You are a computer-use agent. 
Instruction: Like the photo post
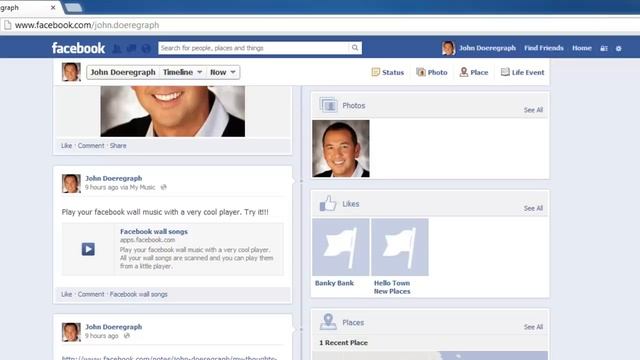(66, 146)
